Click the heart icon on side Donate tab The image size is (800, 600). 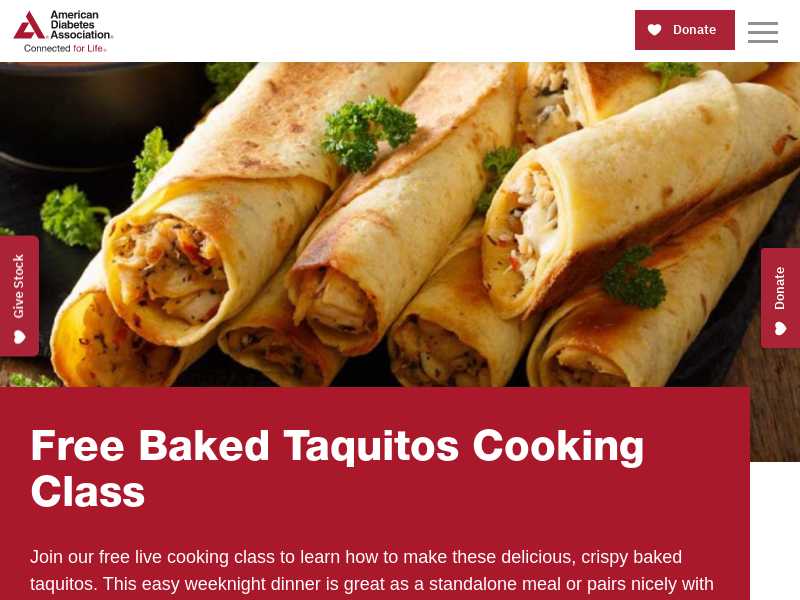pyautogui.click(x=780, y=329)
